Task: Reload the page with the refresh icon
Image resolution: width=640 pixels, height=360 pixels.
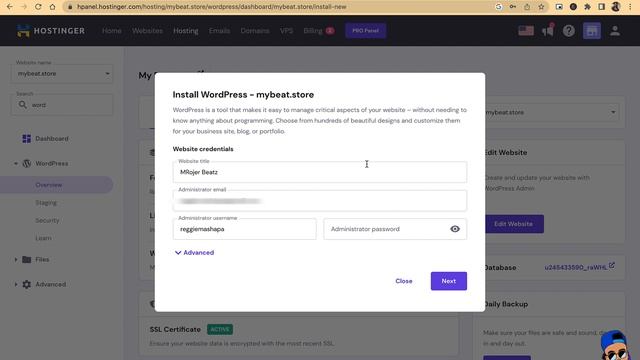Action: click(38, 7)
